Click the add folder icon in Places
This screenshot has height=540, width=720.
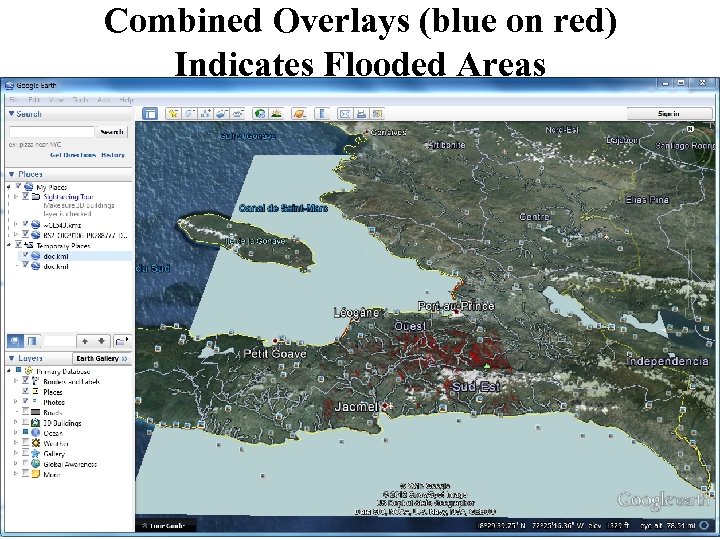(x=122, y=341)
